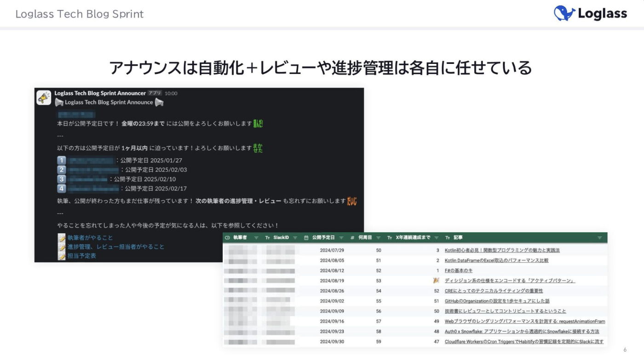Open the filter menu for 公開予定日 column
This screenshot has width=644, height=360.
341,238
